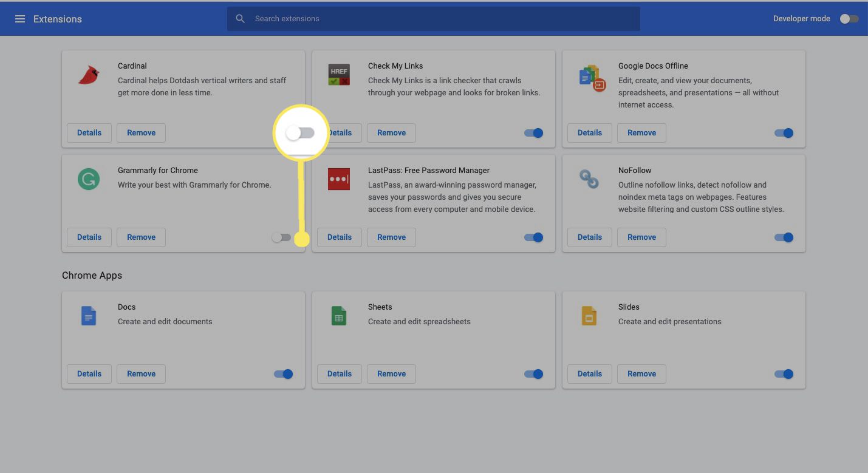
Task: Click the NoFollow chain-link icon
Action: pos(589,179)
